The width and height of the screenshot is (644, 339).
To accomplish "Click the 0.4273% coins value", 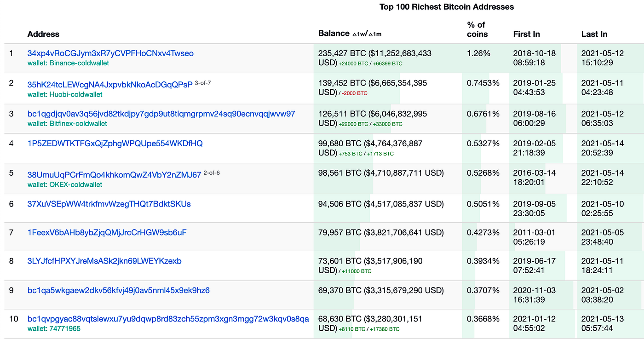I will click(x=483, y=232).
